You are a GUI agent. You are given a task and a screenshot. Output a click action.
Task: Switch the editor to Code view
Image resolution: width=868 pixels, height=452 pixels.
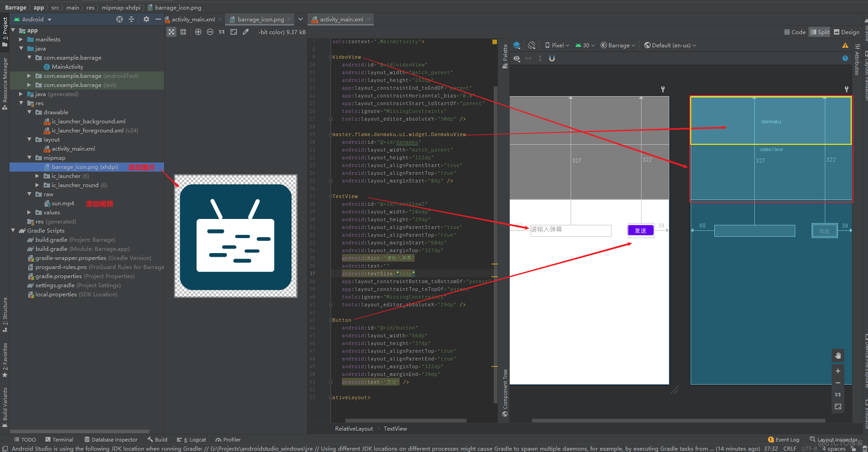click(x=795, y=32)
